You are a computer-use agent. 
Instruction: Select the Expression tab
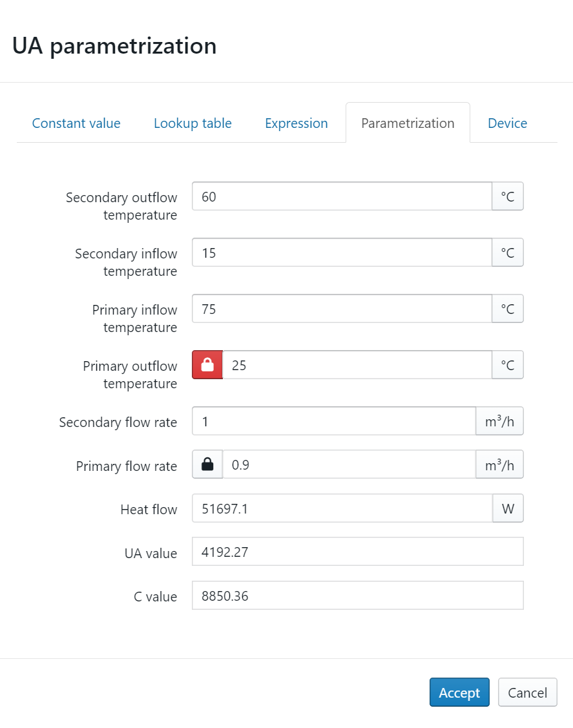coord(297,123)
